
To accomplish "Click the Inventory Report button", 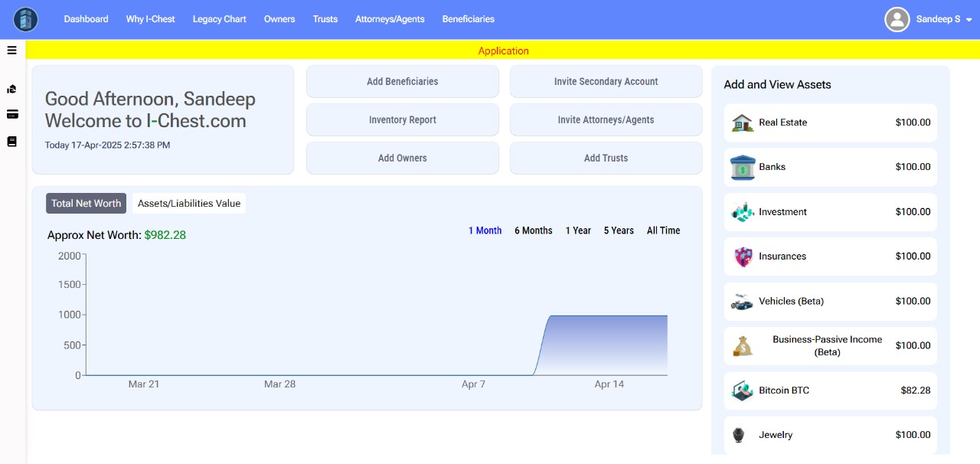I will (402, 120).
